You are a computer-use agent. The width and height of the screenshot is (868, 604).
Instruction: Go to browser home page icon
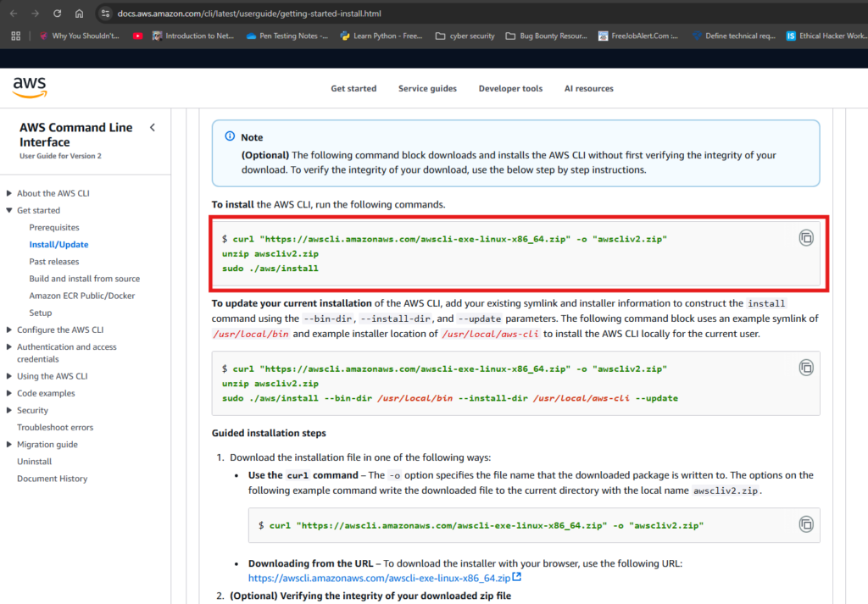click(79, 14)
